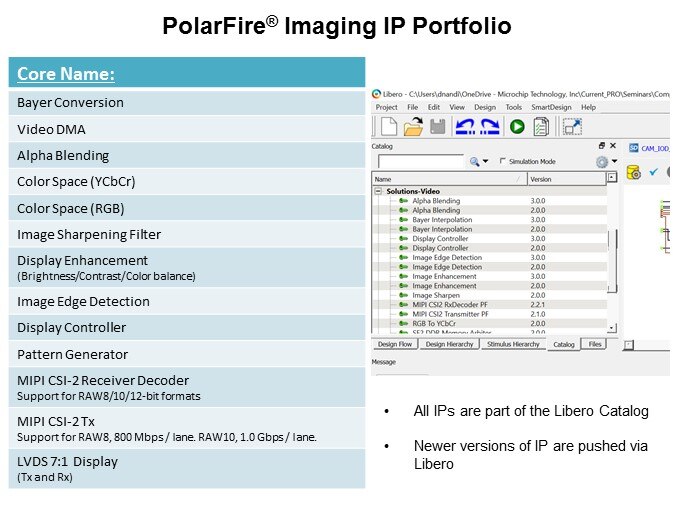Open the Tools menu
This screenshot has height=506, width=675.
pyautogui.click(x=513, y=107)
